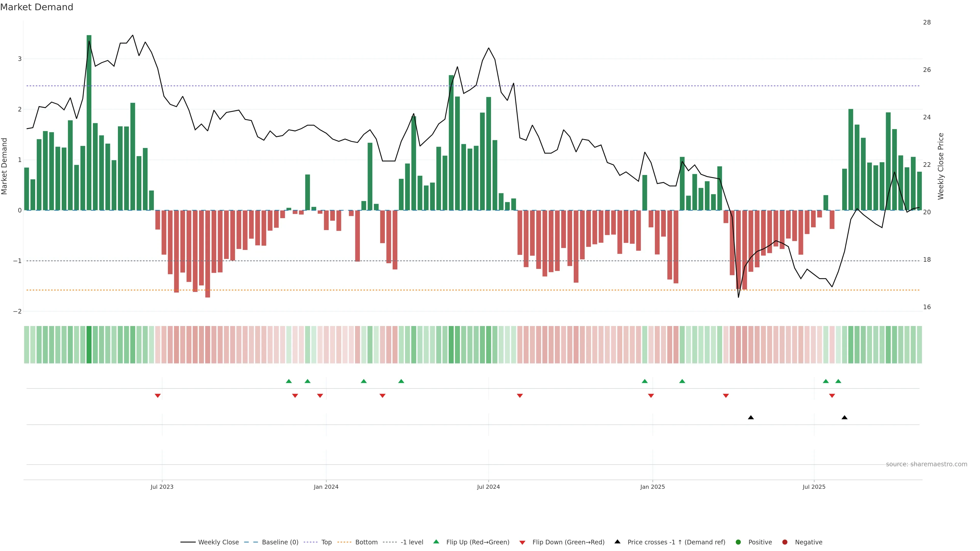Click the last red Flip Down triangle marker
This screenshot has width=980, height=551.
pyautogui.click(x=832, y=396)
